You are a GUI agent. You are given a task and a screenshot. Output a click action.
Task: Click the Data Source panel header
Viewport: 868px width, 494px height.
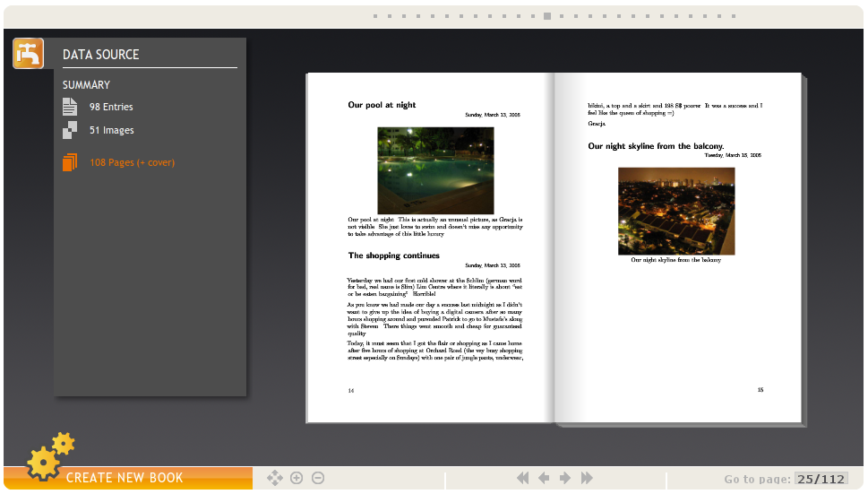(x=101, y=55)
